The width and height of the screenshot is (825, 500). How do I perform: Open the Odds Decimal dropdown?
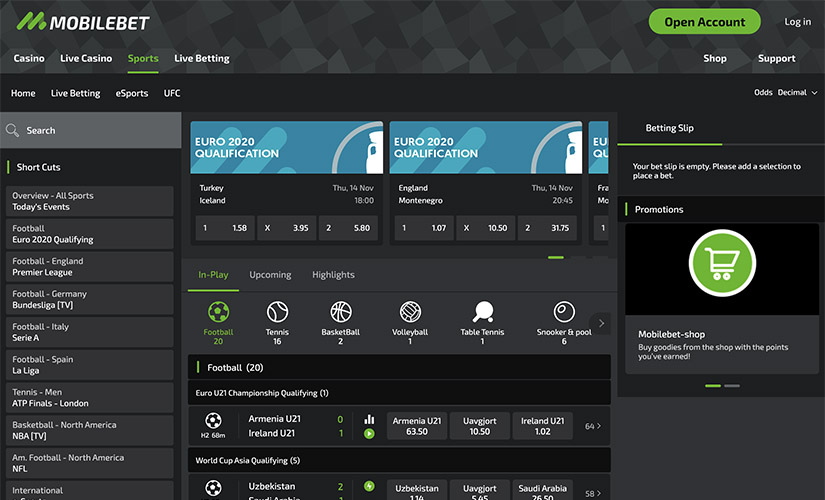pos(786,93)
